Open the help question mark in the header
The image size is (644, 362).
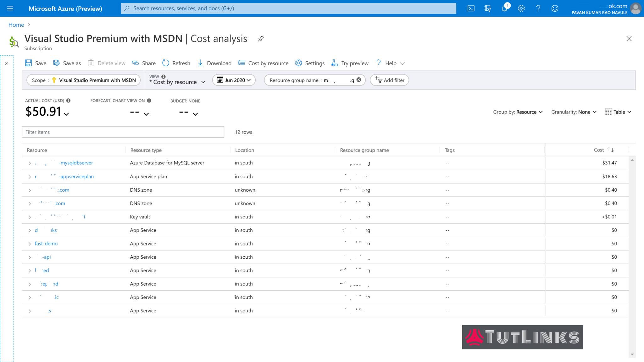[538, 8]
